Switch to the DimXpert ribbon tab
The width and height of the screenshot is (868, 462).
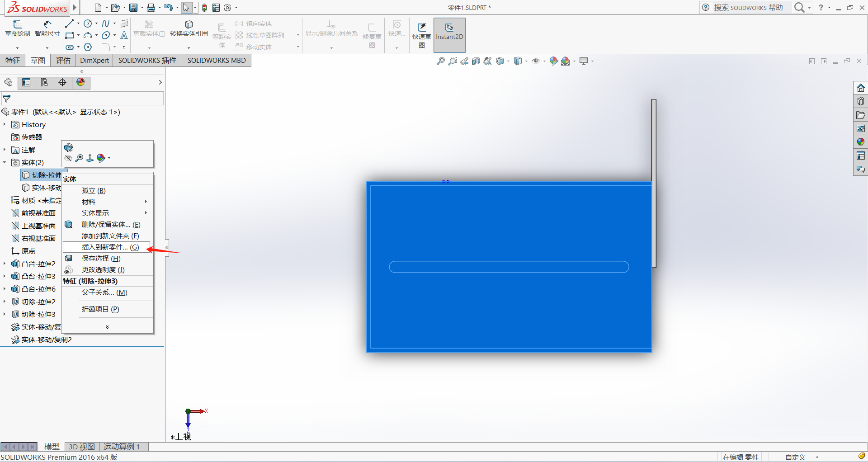[x=94, y=61]
